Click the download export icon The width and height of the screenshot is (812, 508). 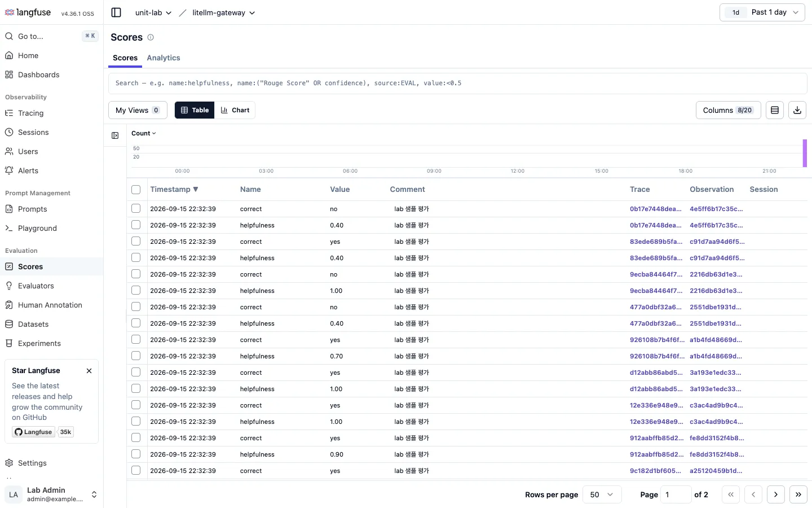(797, 110)
